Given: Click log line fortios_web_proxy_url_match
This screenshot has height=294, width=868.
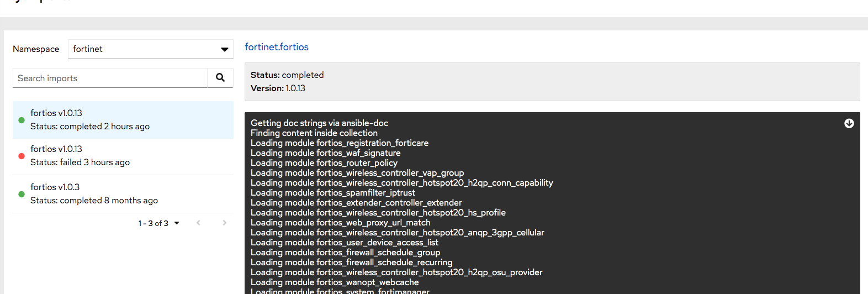Looking at the screenshot, I should pos(341,223).
